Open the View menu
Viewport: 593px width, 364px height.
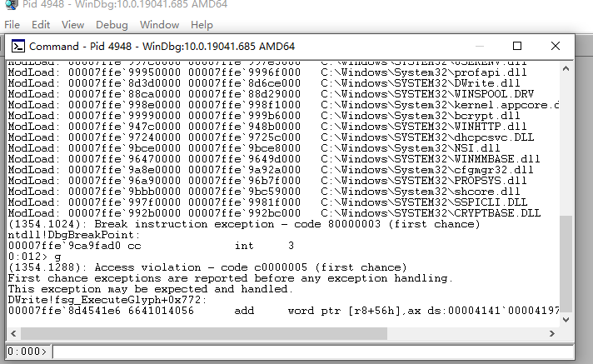[72, 25]
